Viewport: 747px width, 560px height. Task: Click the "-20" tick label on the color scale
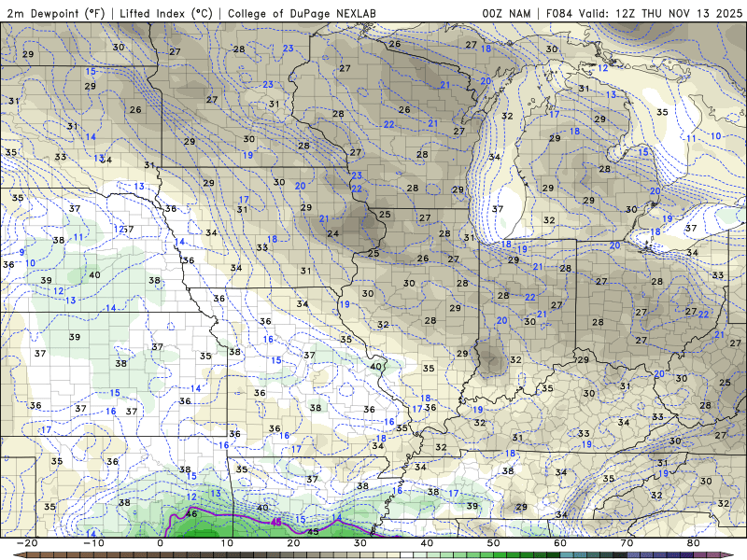click(27, 543)
